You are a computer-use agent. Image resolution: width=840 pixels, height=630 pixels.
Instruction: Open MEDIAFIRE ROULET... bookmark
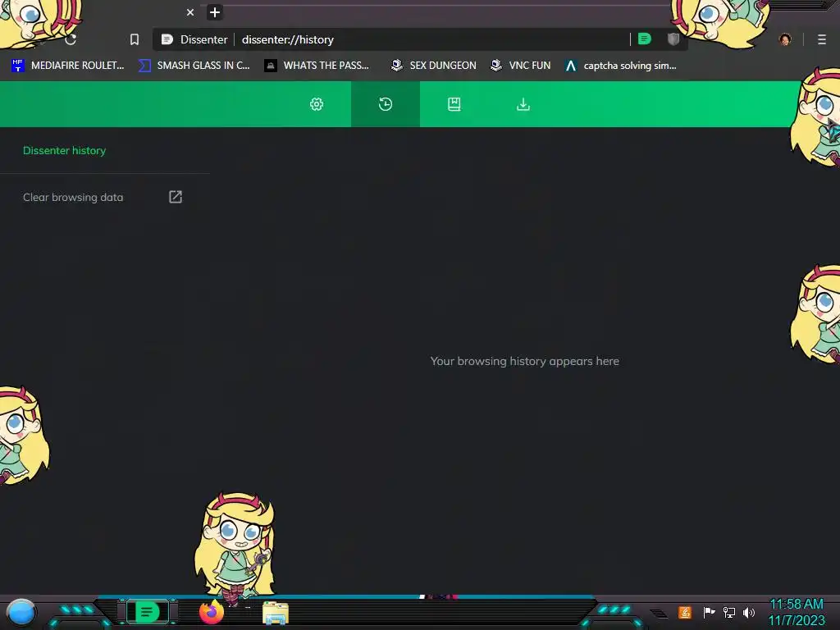coord(67,66)
